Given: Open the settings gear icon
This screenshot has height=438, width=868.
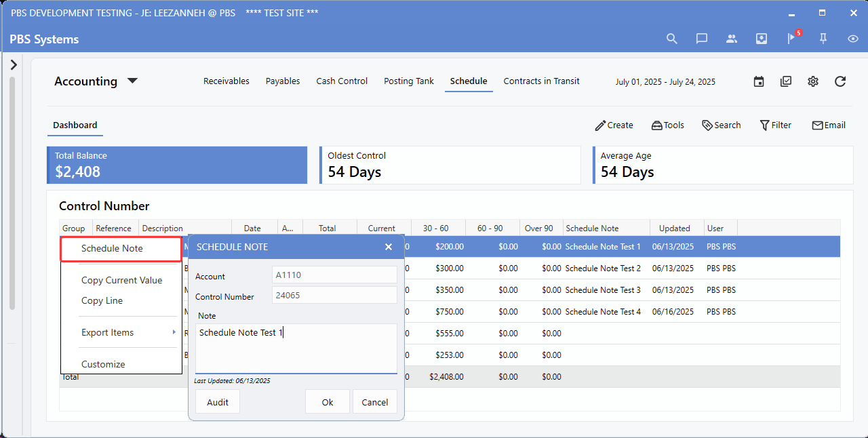Looking at the screenshot, I should [x=813, y=81].
